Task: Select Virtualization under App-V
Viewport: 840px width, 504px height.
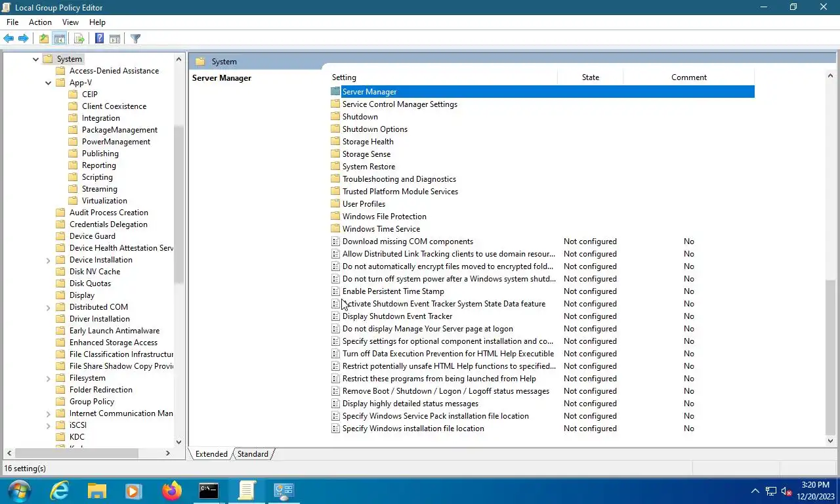Action: pos(104,201)
